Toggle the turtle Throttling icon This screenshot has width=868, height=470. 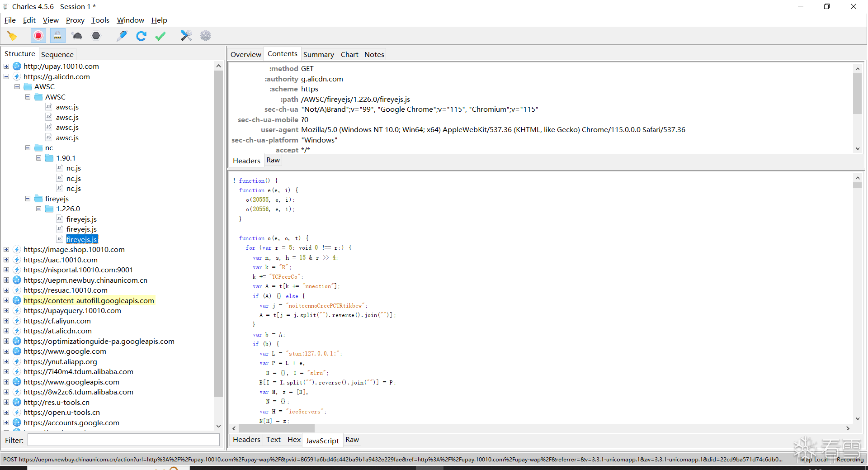(77, 36)
